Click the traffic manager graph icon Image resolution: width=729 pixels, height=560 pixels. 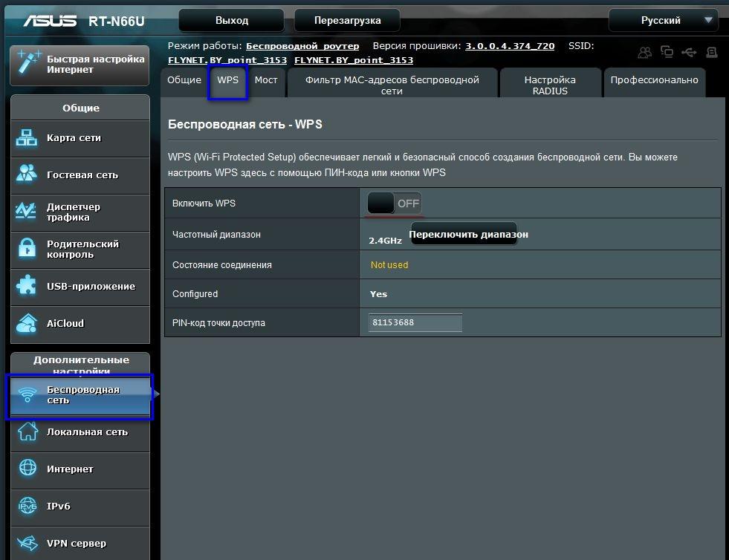pos(25,211)
